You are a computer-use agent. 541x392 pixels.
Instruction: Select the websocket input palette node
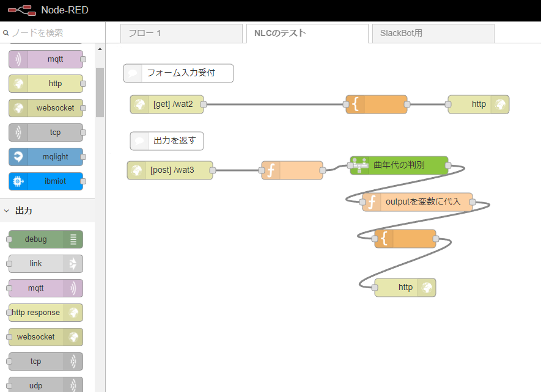[46, 108]
